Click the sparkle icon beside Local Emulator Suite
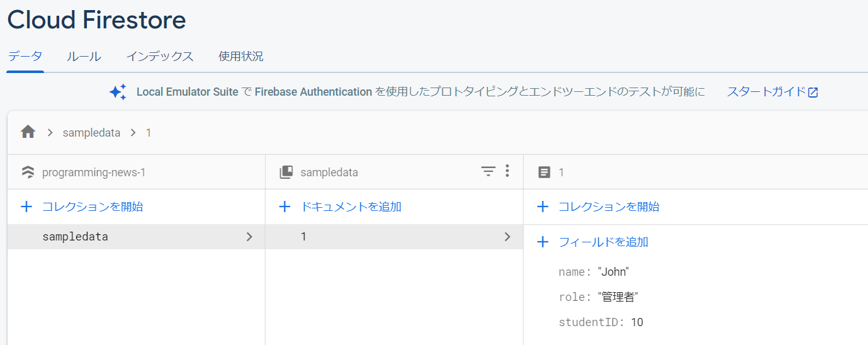The image size is (868, 345). click(x=118, y=92)
